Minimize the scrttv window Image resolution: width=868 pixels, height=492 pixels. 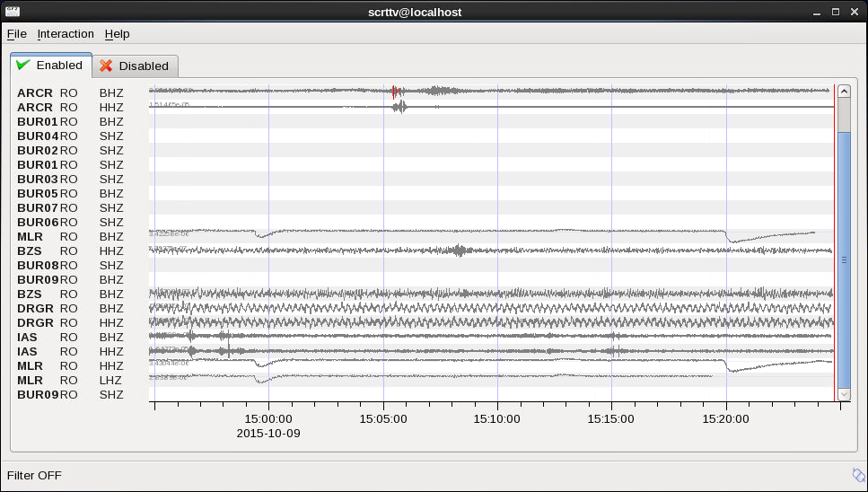click(x=817, y=13)
